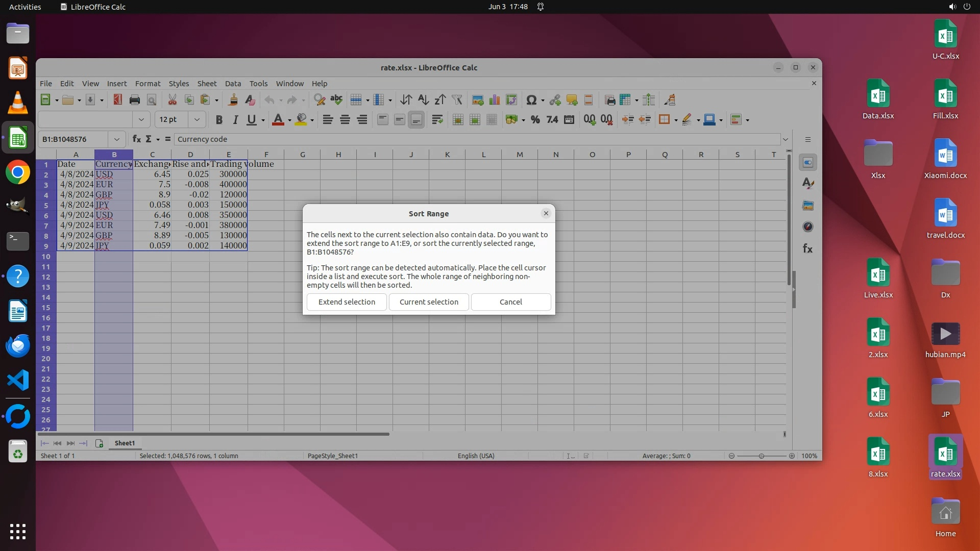
Task: Click the Export as PDF icon
Action: 117,100
